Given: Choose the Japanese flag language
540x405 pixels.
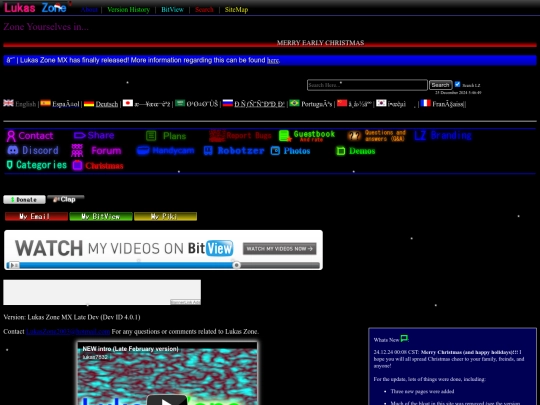Looking at the screenshot, I should 128,103.
